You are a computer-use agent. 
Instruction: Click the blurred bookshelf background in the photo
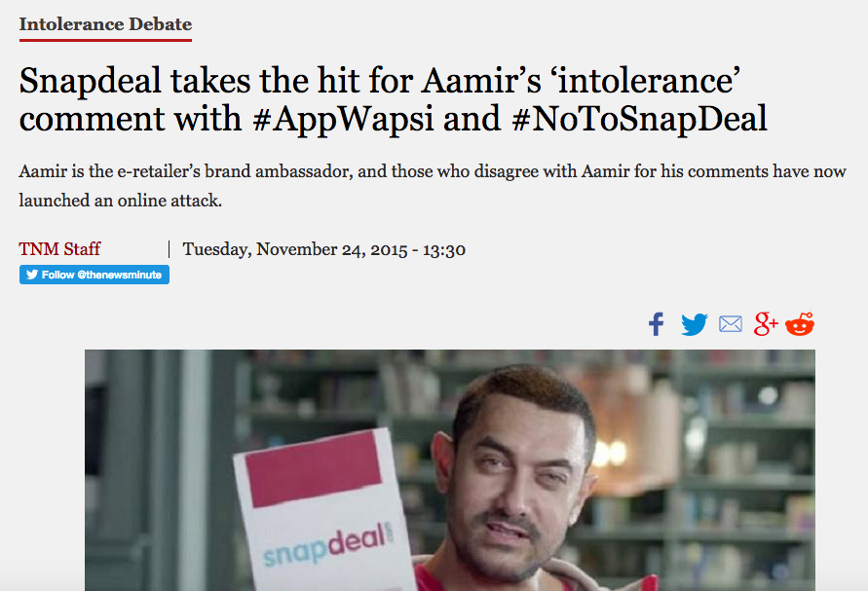720,443
